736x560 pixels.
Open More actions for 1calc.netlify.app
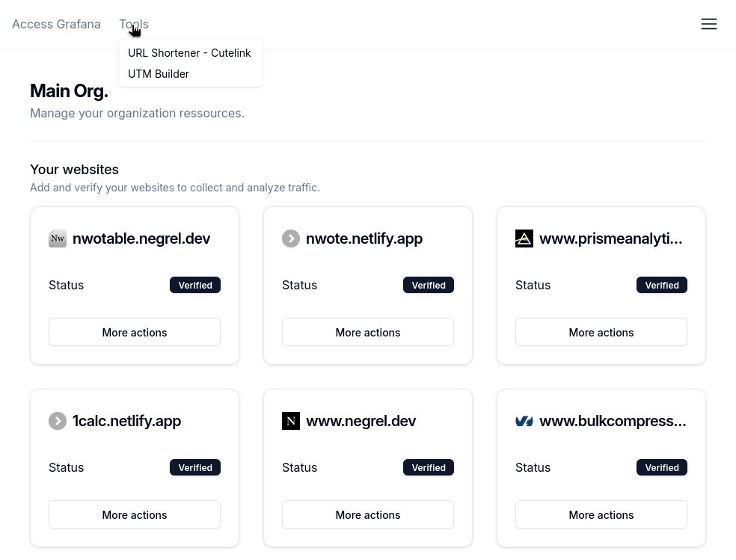pyautogui.click(x=135, y=514)
